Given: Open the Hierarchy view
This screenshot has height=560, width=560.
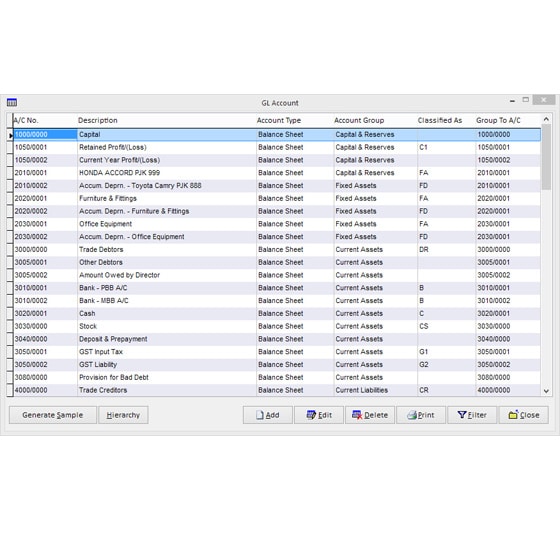Looking at the screenshot, I should click(123, 415).
